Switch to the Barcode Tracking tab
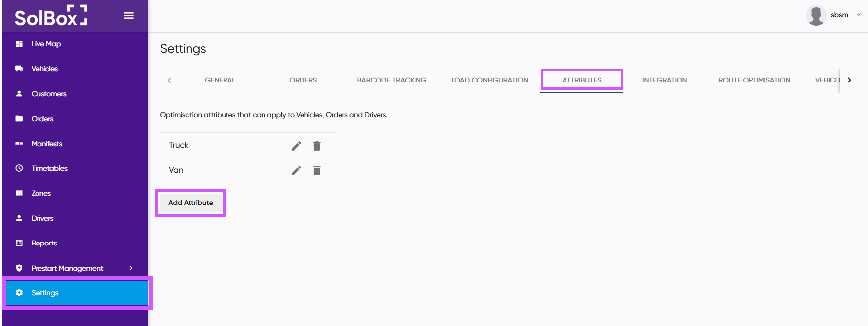 (x=391, y=80)
